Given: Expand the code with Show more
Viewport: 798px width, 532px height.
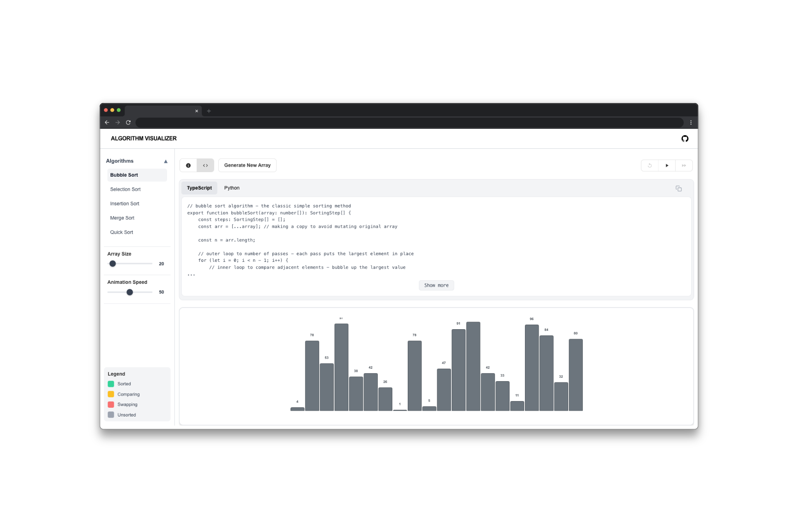Looking at the screenshot, I should point(436,286).
